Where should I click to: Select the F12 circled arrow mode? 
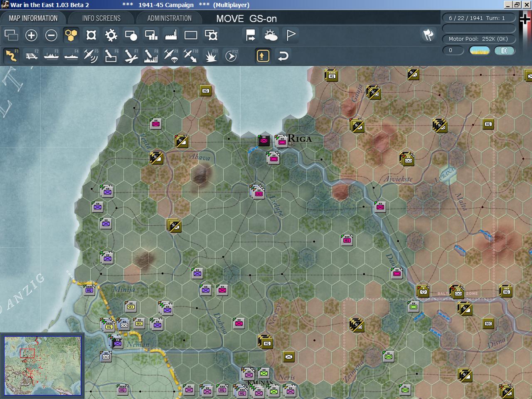[231, 55]
